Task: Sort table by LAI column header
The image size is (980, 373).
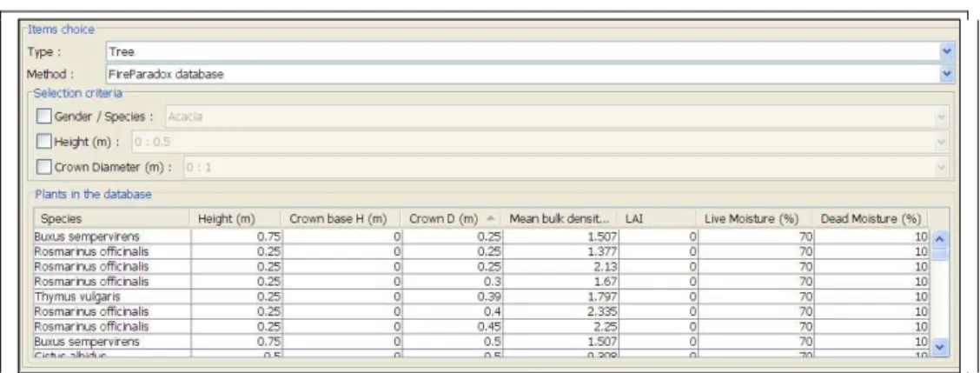Action: click(x=658, y=219)
